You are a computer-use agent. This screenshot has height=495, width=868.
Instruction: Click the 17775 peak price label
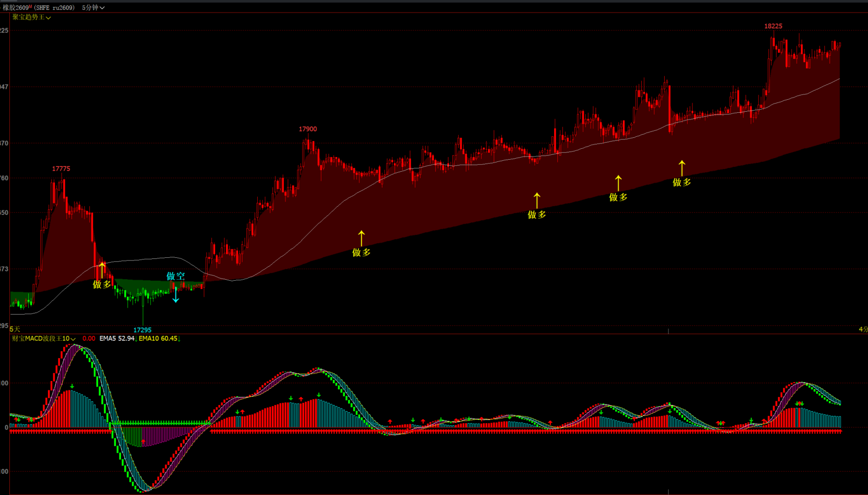click(61, 168)
